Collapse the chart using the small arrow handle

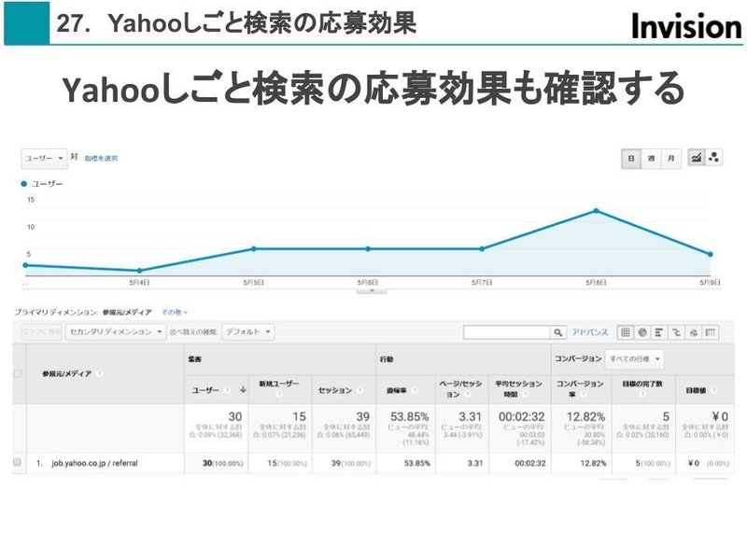coord(372,290)
